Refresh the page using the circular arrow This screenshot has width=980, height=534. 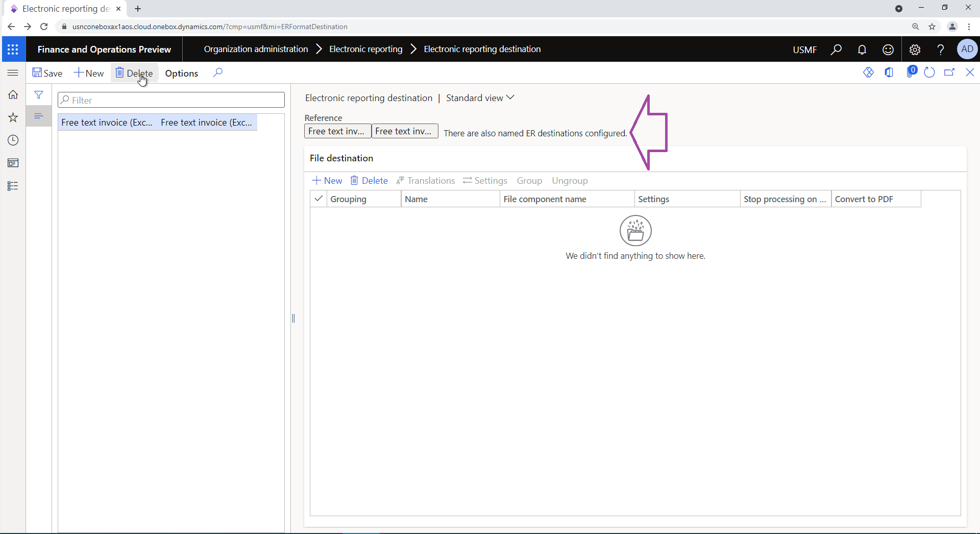tap(929, 72)
